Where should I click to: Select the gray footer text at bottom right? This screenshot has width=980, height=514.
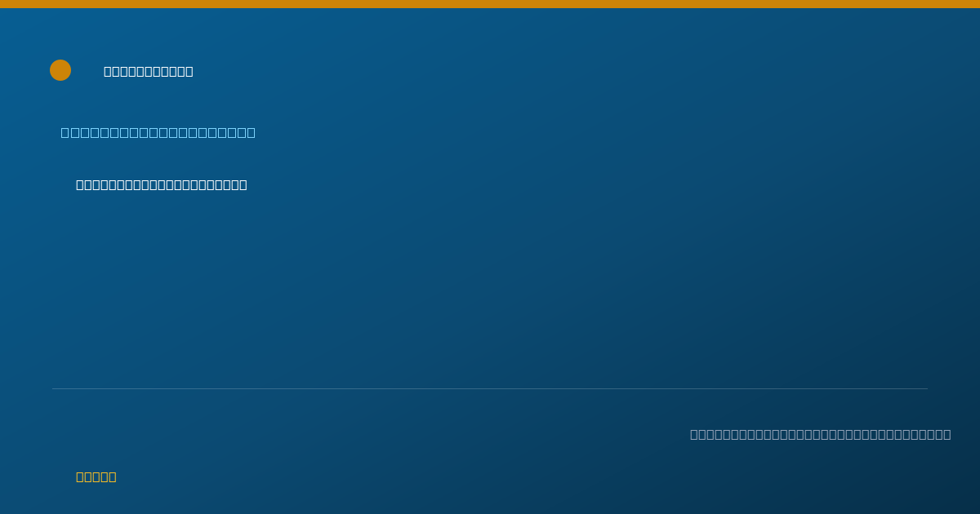pos(821,434)
